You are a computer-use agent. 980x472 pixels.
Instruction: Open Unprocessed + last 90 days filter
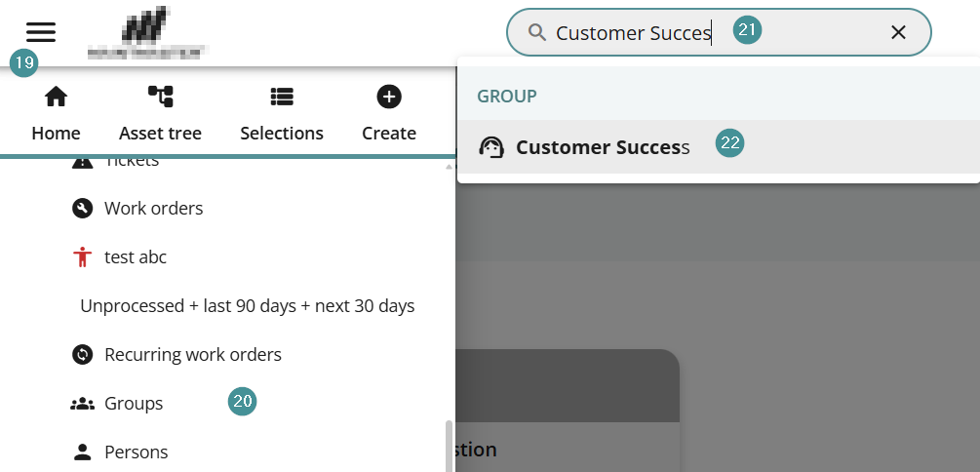click(x=247, y=306)
